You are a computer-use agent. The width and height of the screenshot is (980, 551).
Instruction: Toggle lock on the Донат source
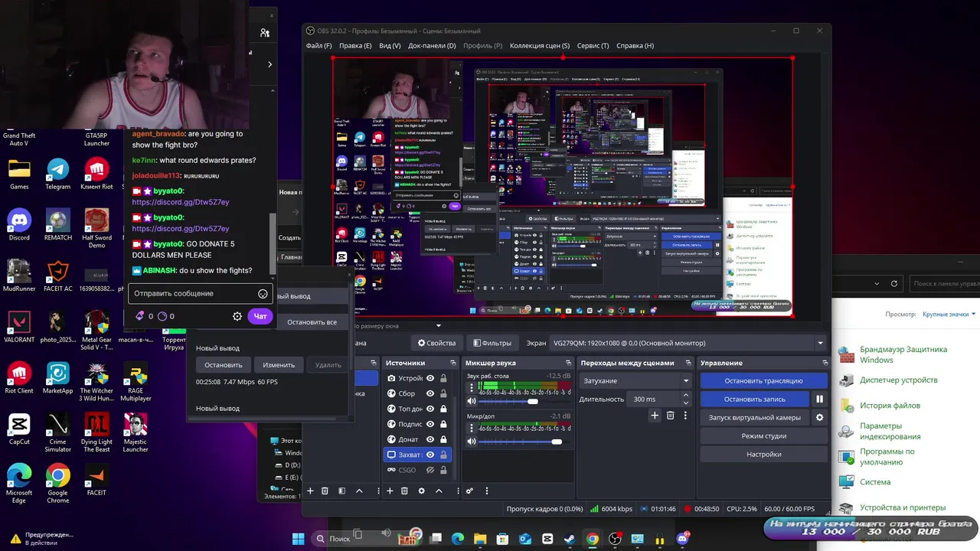coord(443,439)
